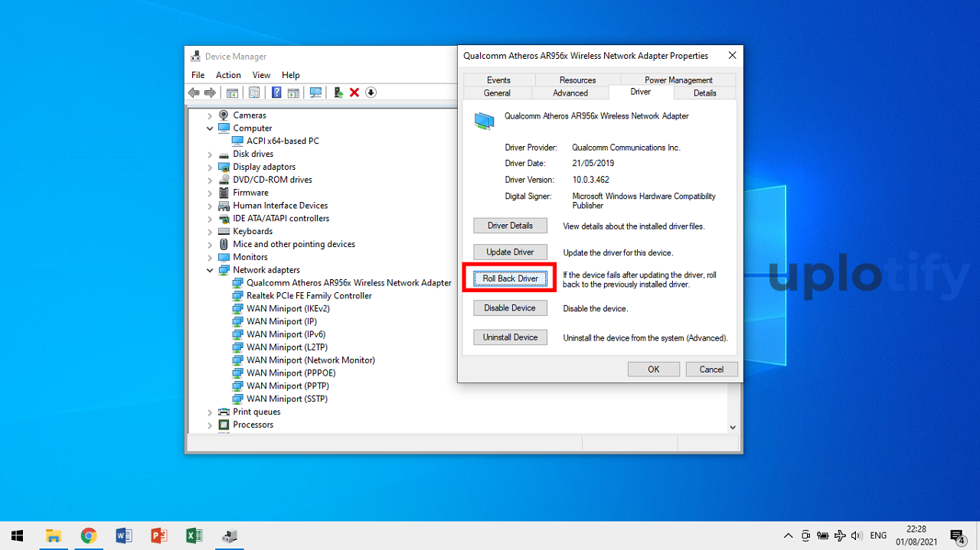Click the Back arrow in Device Manager toolbar
The width and height of the screenshot is (980, 550).
point(194,93)
